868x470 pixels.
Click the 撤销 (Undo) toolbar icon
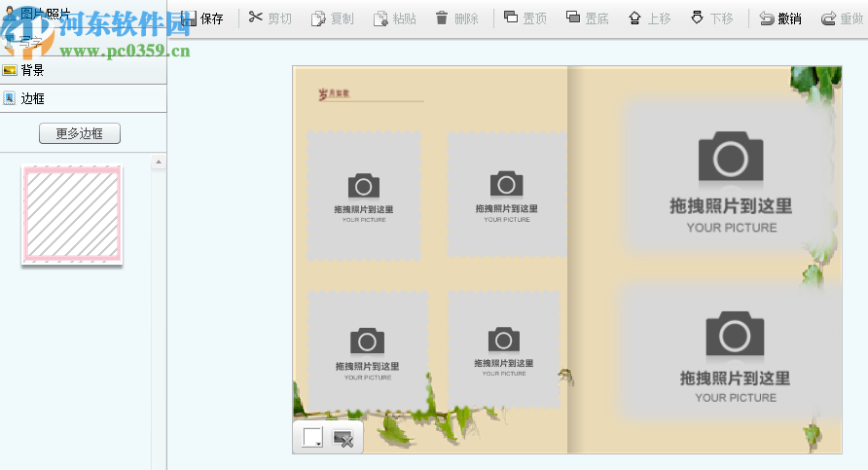767,18
